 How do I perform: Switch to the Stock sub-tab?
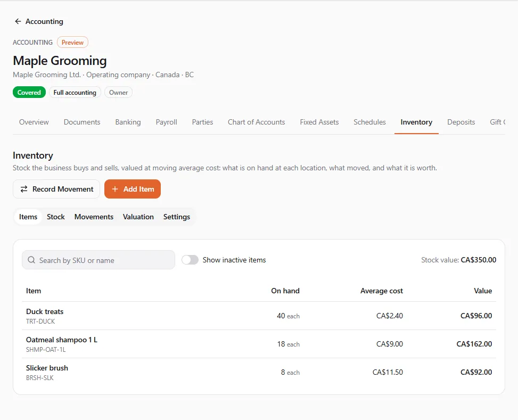click(x=56, y=217)
